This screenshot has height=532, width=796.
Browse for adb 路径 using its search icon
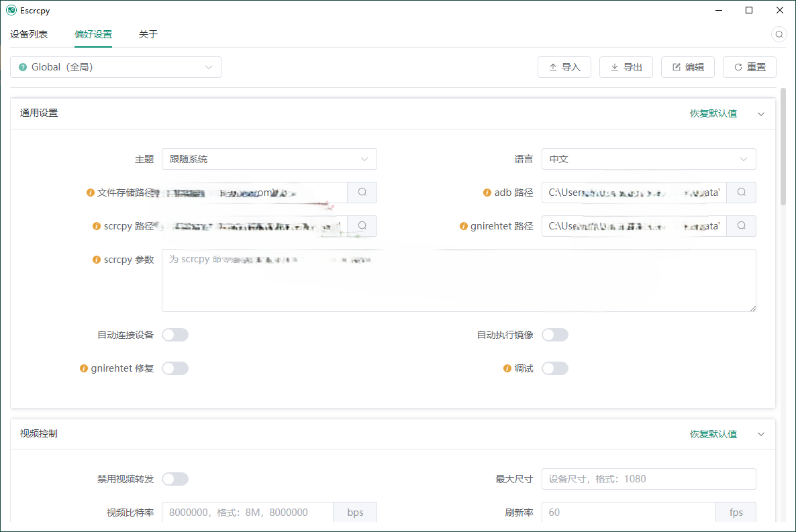pyautogui.click(x=741, y=193)
